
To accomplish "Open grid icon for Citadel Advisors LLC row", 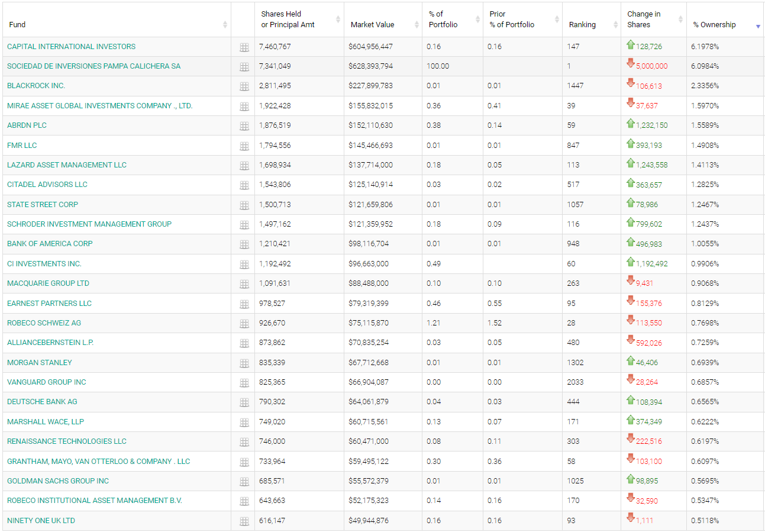I will point(244,185).
